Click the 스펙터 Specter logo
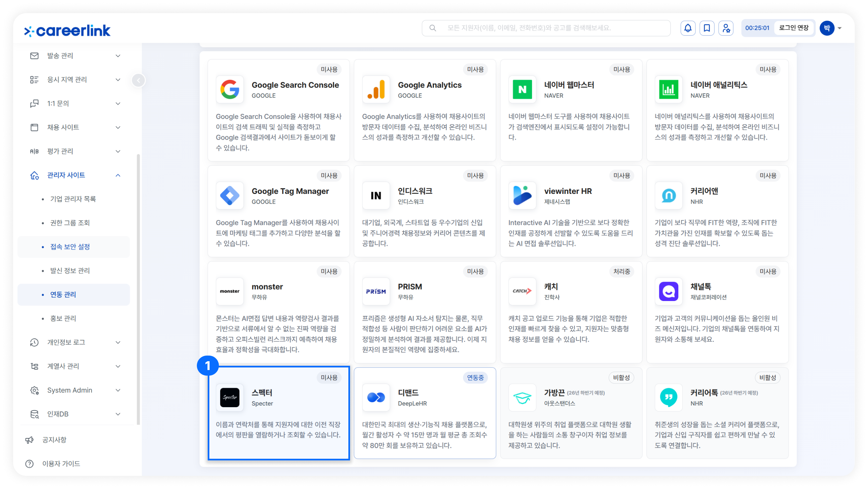This screenshot has width=868, height=489. click(230, 397)
